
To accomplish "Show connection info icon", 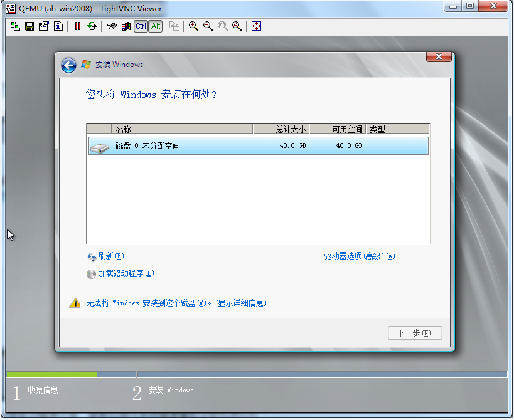I will [x=58, y=26].
